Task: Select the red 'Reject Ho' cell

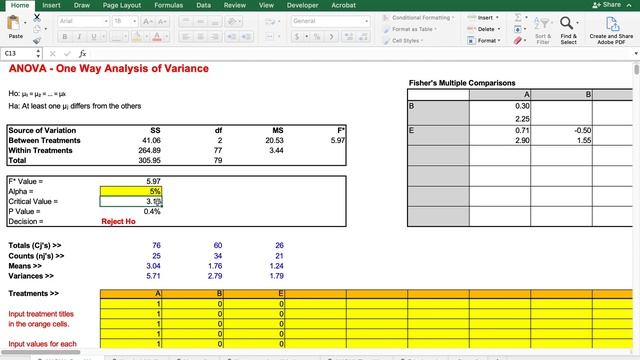Action: point(131,221)
